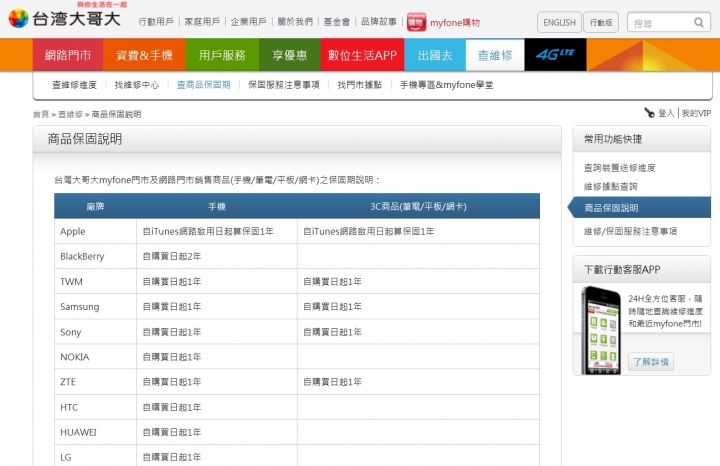720x466 pixels.
Task: Select 商品保固說明 in sidebar
Action: [639, 208]
